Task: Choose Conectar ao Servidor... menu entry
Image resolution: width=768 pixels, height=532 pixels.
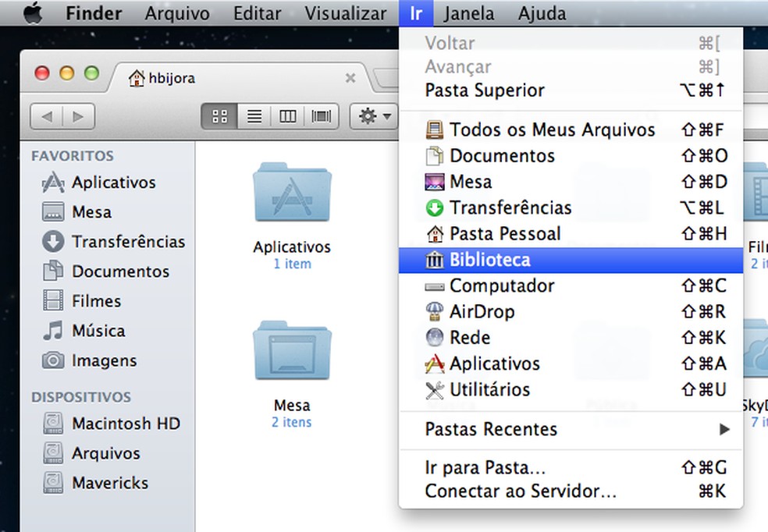Action: [x=571, y=491]
